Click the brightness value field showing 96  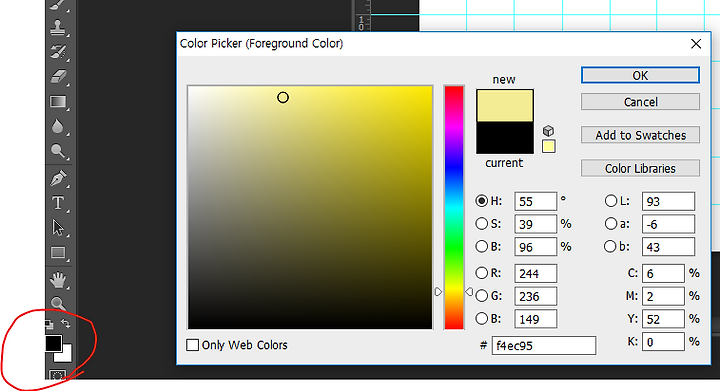535,247
